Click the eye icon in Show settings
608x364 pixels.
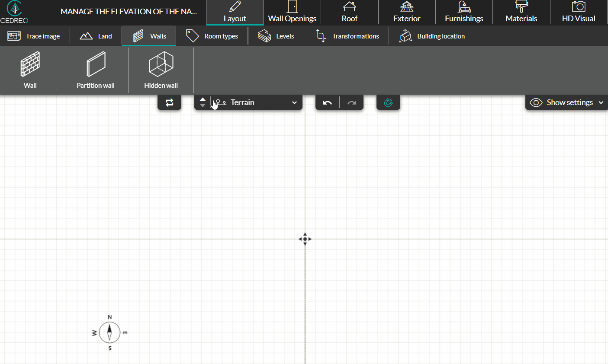(536, 102)
